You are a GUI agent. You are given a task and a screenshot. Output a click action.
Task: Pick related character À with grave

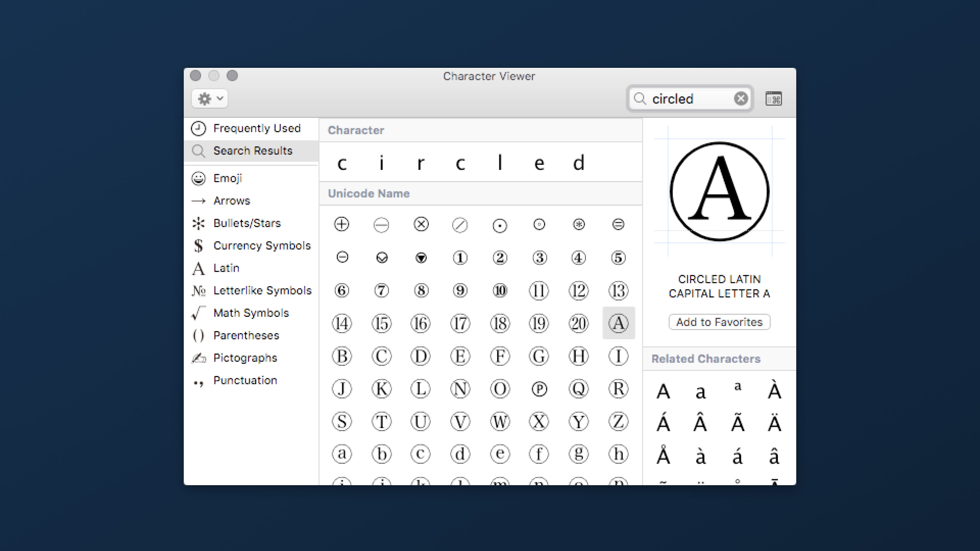coord(775,390)
